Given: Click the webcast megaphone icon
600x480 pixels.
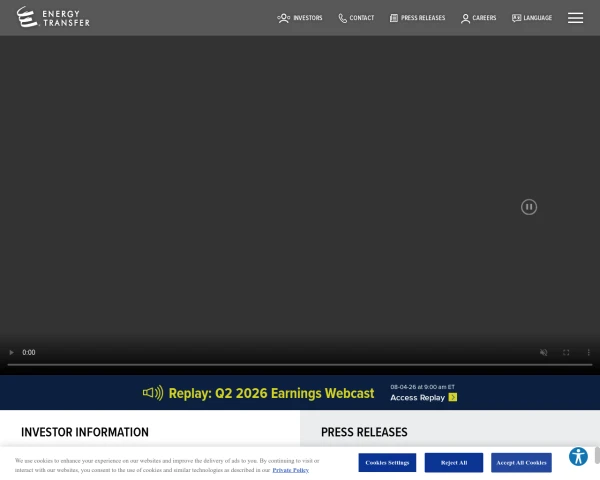Looking at the screenshot, I should click(x=153, y=393).
